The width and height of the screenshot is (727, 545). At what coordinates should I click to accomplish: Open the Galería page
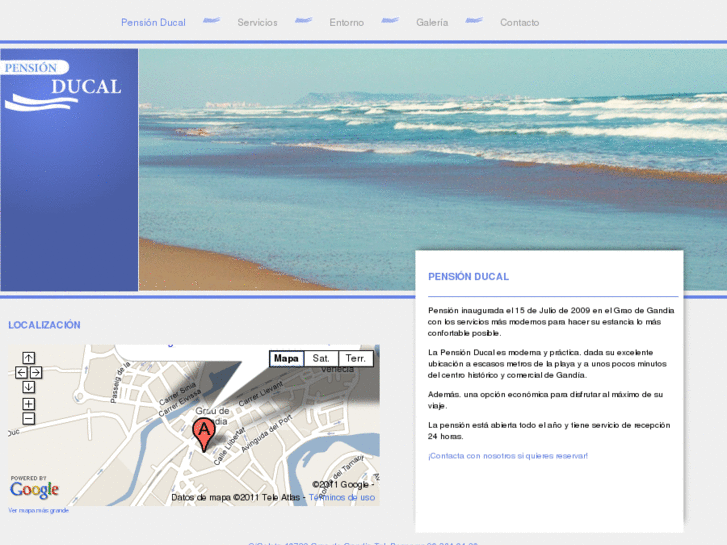(x=432, y=22)
